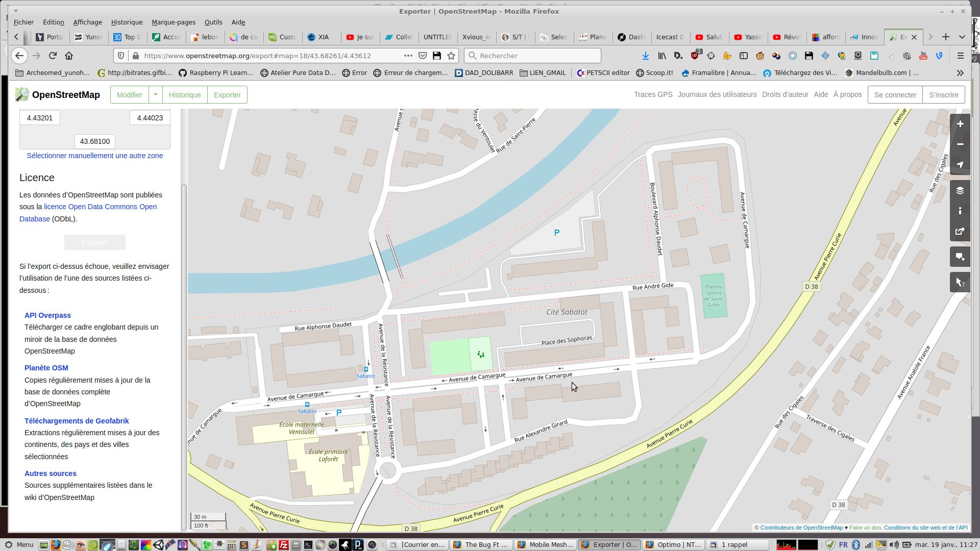Open the list all tabs dropdown
980x551 pixels.
point(962,37)
